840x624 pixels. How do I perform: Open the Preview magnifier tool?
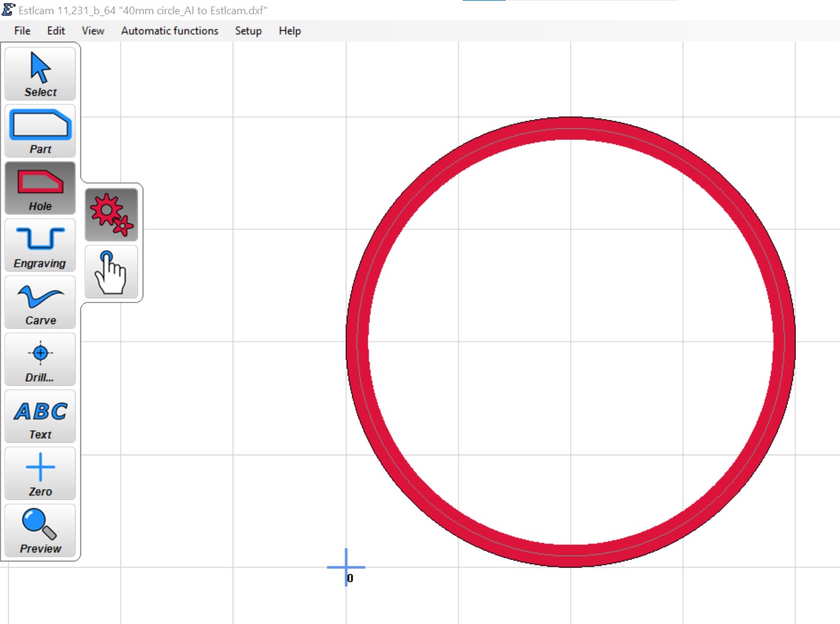[40, 530]
